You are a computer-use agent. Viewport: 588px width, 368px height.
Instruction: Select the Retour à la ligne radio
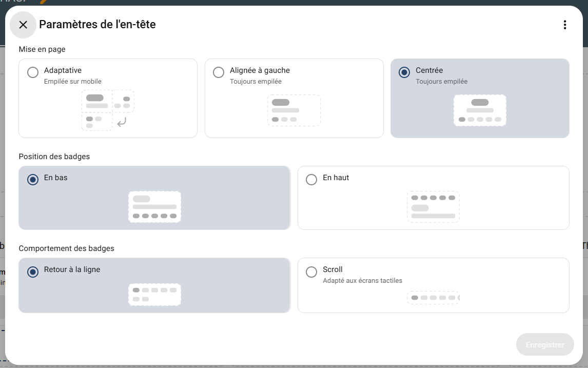pyautogui.click(x=33, y=272)
